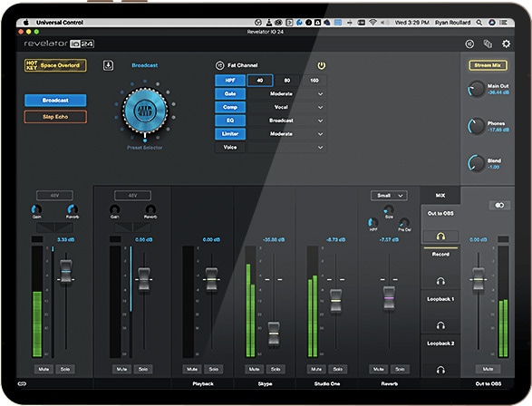Select the Record mix headphones icon

[440, 281]
